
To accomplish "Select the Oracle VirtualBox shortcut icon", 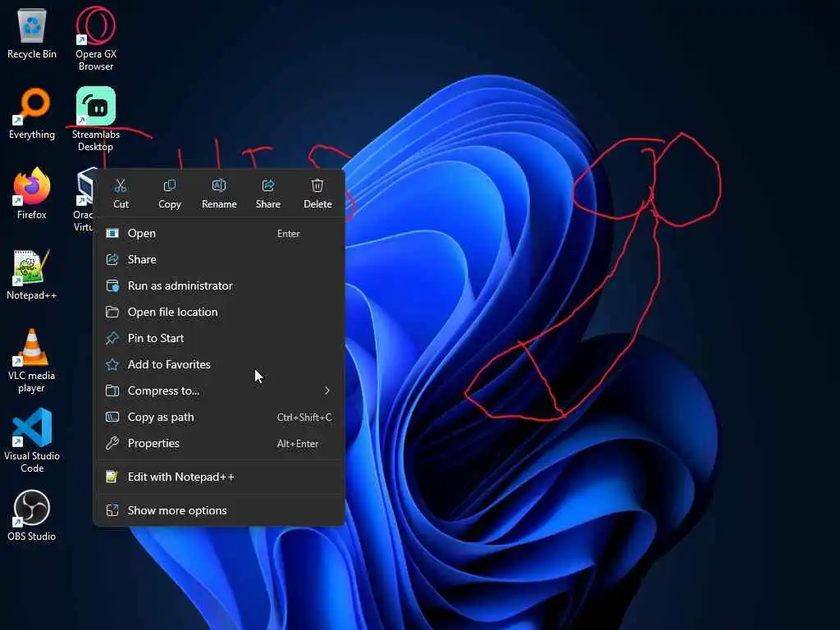I will point(84,199).
